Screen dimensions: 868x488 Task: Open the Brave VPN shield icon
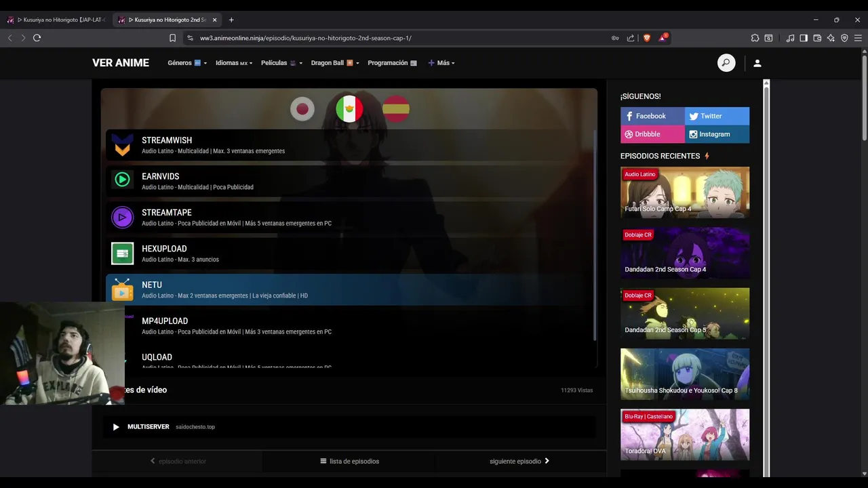click(844, 38)
